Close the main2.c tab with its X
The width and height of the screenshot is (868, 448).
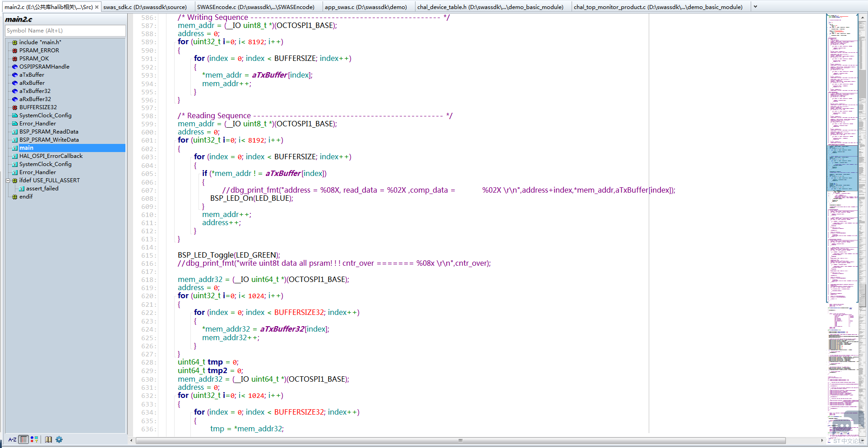97,7
